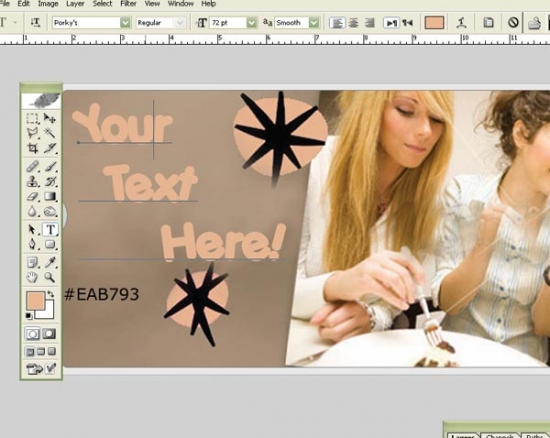
Task: Select the Type tool in toolbox
Action: click(50, 229)
